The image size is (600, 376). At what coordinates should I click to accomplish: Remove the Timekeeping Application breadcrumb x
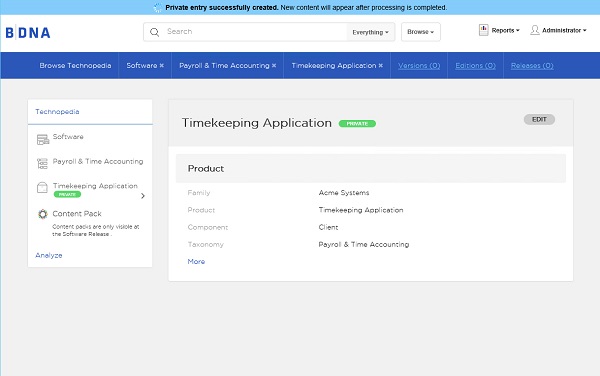(x=381, y=65)
